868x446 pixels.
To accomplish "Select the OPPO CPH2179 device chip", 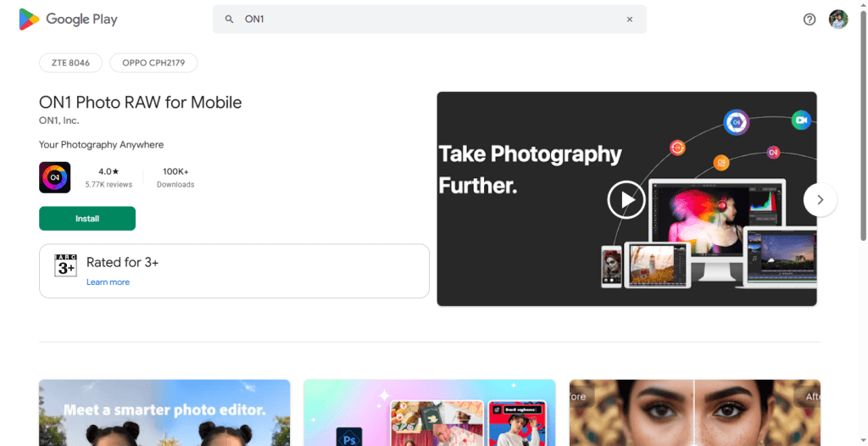I will [153, 63].
